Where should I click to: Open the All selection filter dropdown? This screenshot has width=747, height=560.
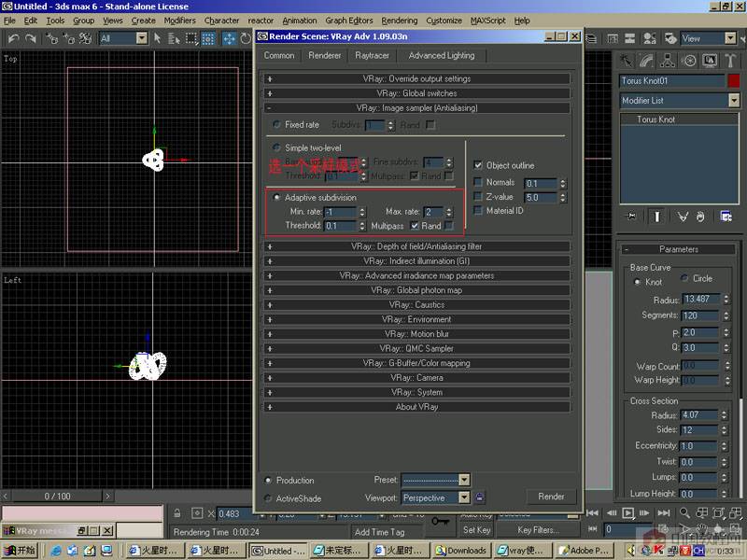142,38
